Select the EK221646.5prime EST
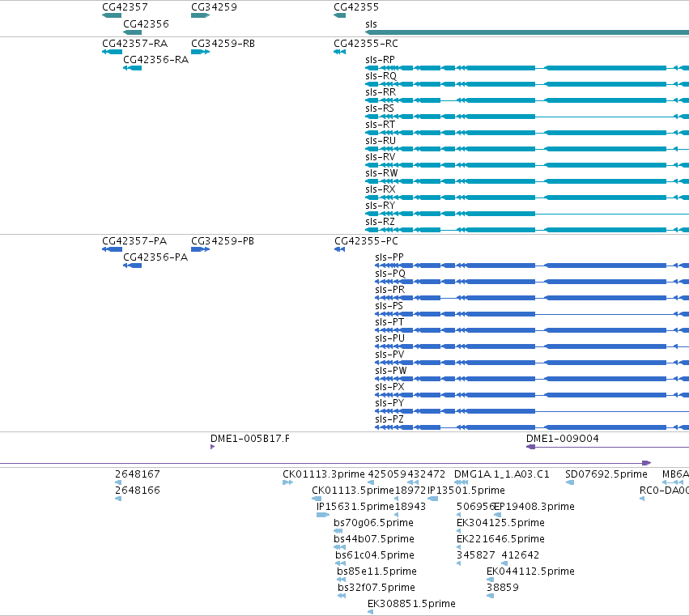Viewport: 689px width, 616px height. click(459, 548)
